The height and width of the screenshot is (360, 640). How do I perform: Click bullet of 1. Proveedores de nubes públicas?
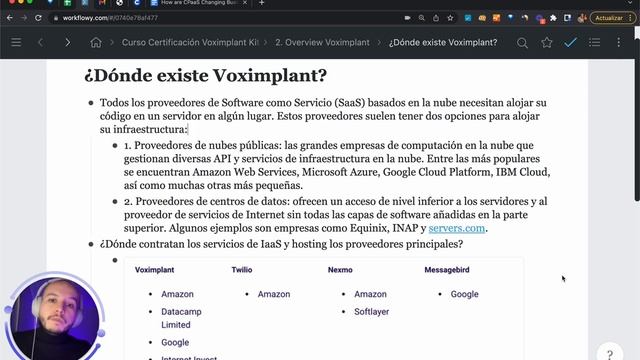pos(115,145)
